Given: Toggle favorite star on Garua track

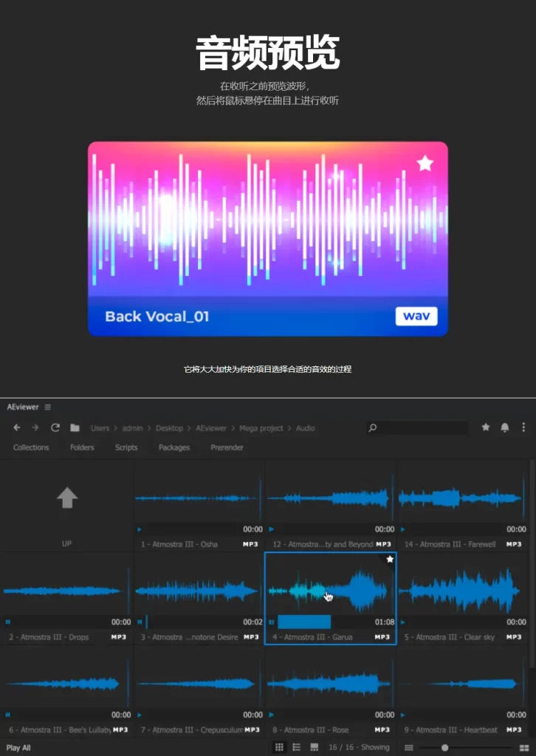Looking at the screenshot, I should 391,560.
